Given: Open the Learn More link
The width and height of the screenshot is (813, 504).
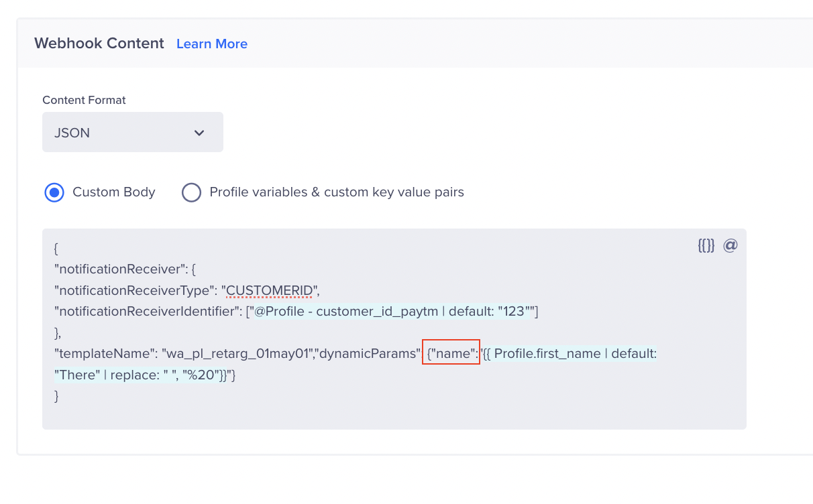Looking at the screenshot, I should point(212,44).
